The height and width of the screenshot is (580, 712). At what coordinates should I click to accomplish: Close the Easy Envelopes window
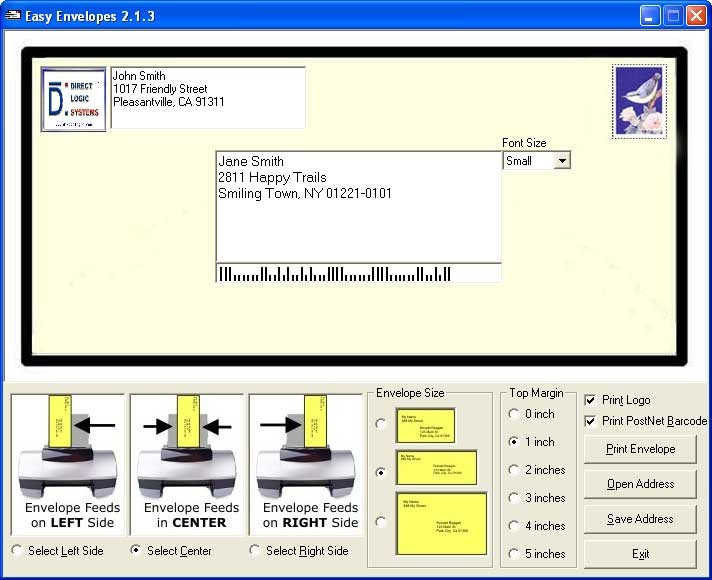pyautogui.click(x=696, y=16)
